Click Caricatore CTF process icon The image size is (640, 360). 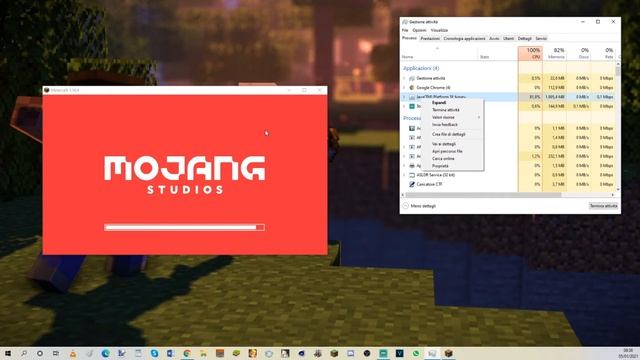tap(412, 184)
